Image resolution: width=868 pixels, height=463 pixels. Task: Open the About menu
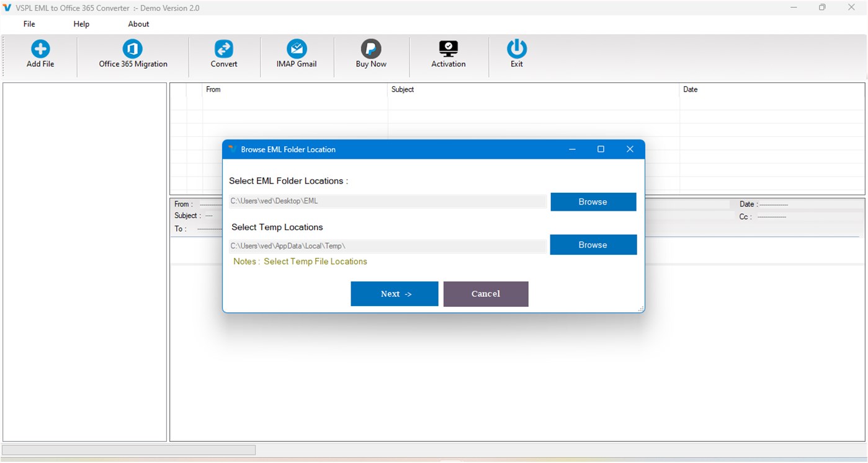[138, 24]
